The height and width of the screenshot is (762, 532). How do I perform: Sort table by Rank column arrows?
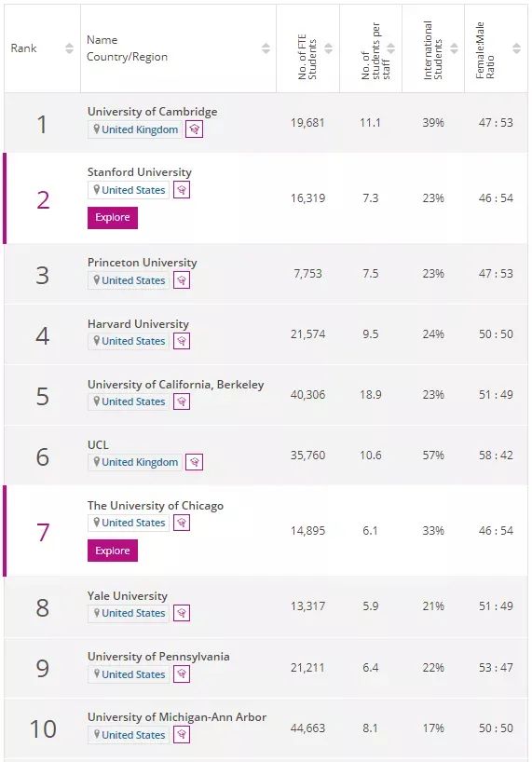tap(70, 48)
